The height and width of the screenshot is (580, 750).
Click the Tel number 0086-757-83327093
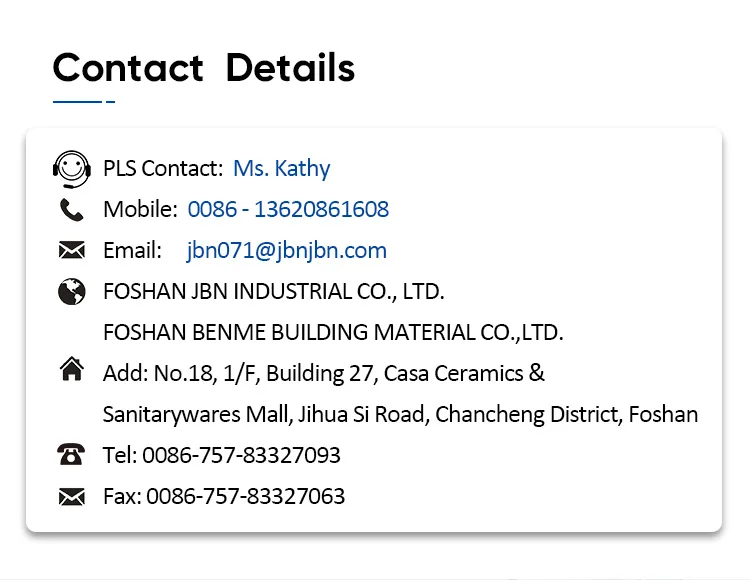pos(241,456)
